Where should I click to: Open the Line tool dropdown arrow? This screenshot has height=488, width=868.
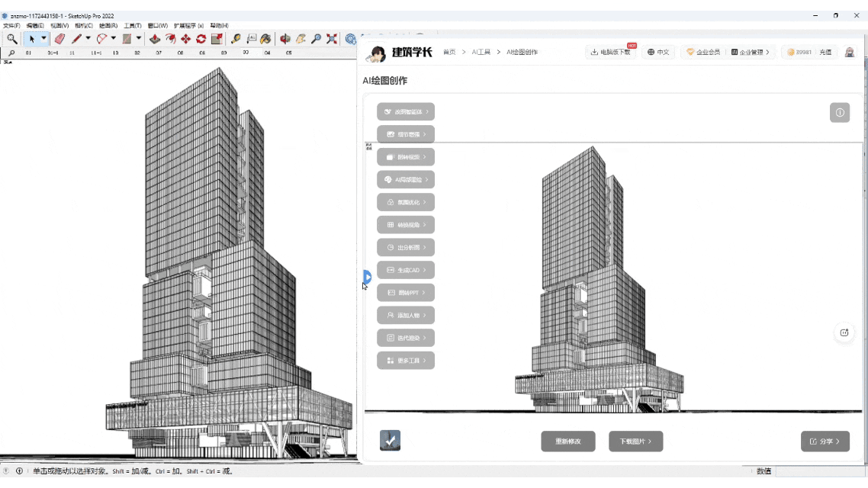(x=88, y=39)
